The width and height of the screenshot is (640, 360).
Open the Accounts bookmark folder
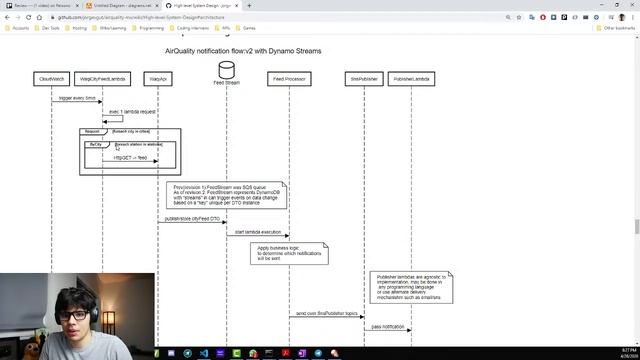click(17, 28)
